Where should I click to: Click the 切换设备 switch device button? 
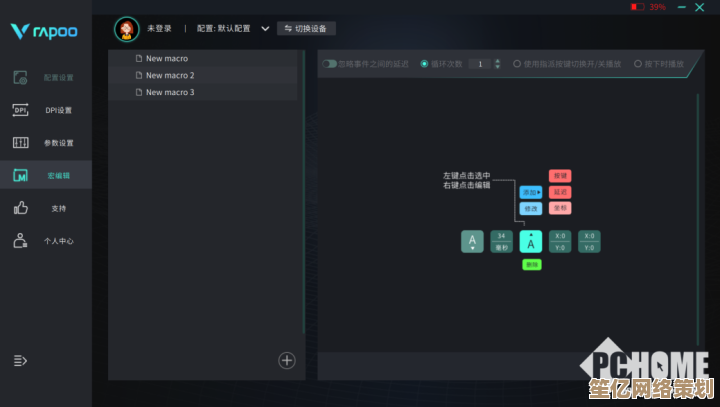[x=306, y=29]
